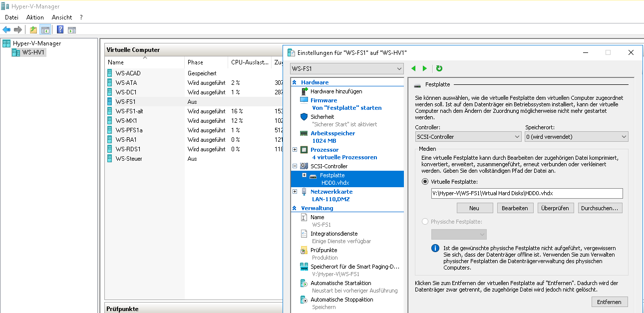The width and height of the screenshot is (644, 313).
Task: Toggle the action pane toolbar icon
Action: click(72, 29)
